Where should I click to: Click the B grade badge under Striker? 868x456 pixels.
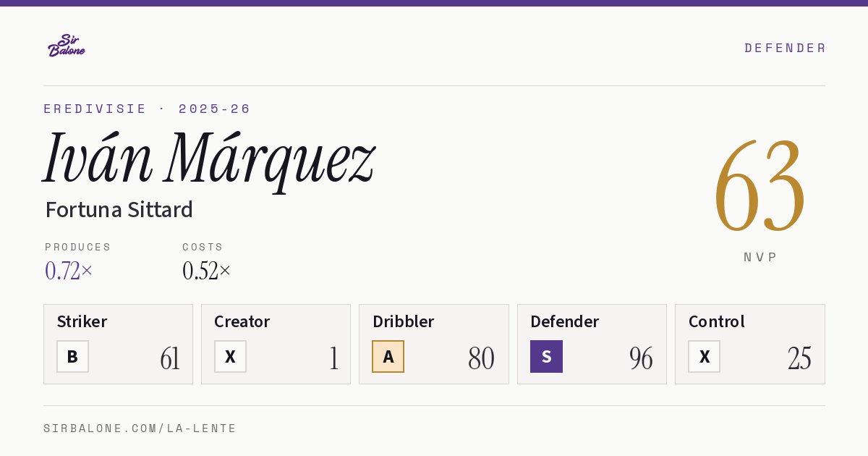coord(72,357)
